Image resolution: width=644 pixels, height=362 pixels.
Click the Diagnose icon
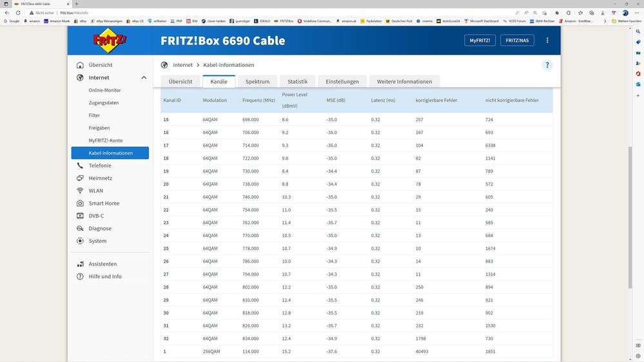pos(80,228)
